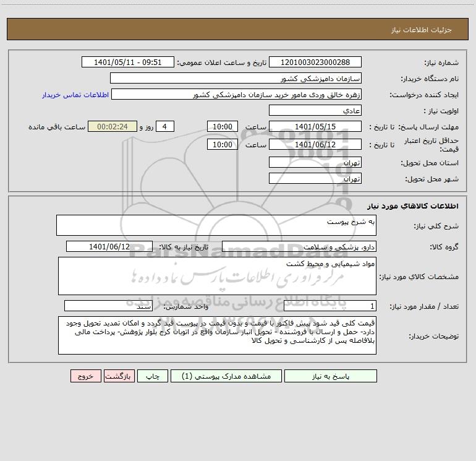Click the header جزئیات اطلاعات نیاز
Screen dimensions: 476x461
pyautogui.click(x=422, y=30)
